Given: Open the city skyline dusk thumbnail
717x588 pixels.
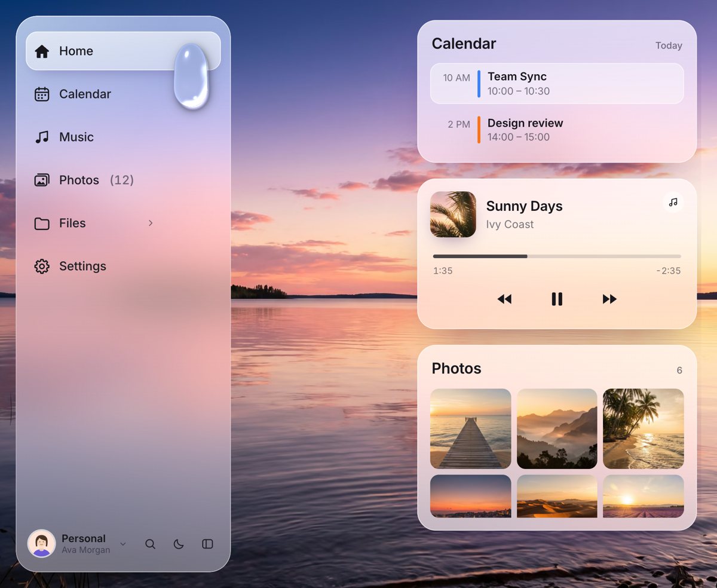Looking at the screenshot, I should tap(471, 496).
